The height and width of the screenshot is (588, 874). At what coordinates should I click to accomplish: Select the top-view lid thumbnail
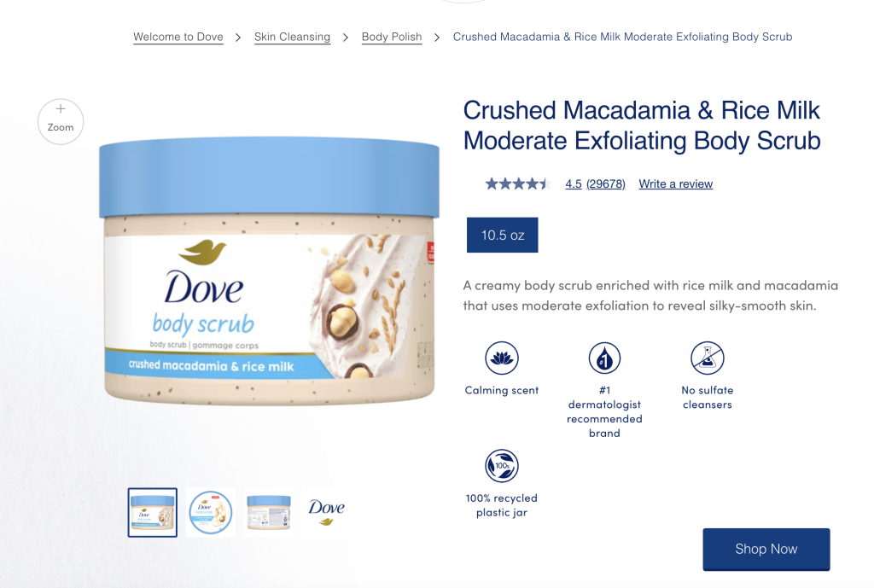pos(211,513)
